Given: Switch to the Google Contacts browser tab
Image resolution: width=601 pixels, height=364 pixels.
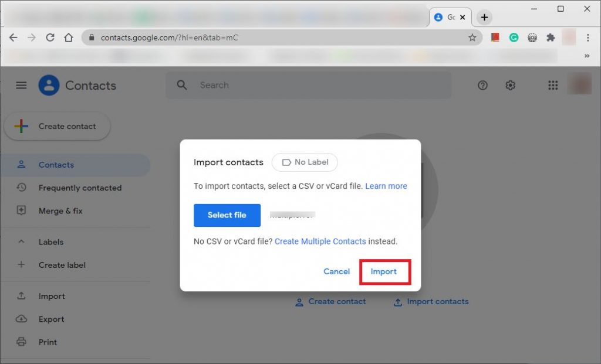Looking at the screenshot, I should (449, 17).
